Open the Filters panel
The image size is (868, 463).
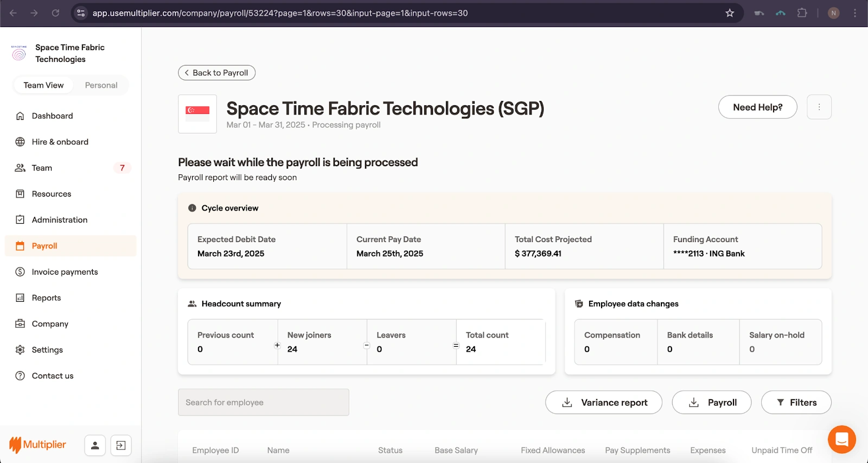tap(796, 402)
